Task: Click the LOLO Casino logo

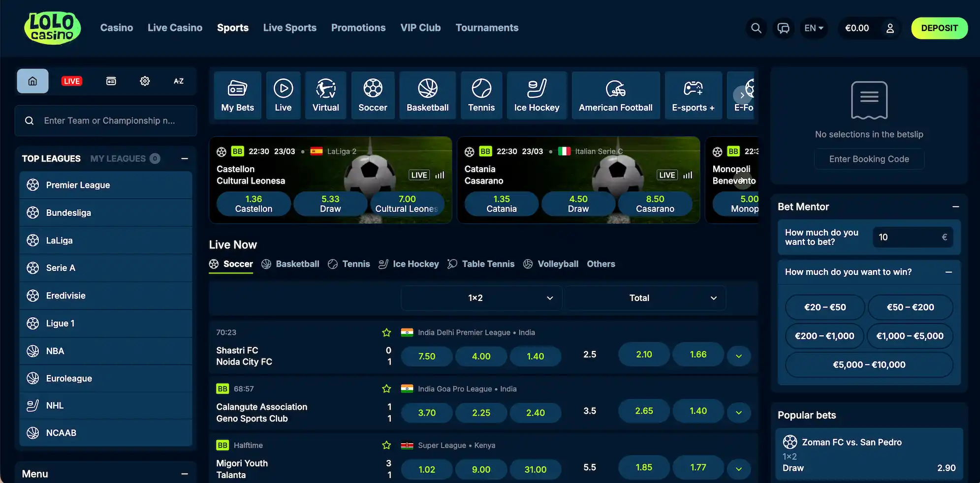Action: point(52,28)
